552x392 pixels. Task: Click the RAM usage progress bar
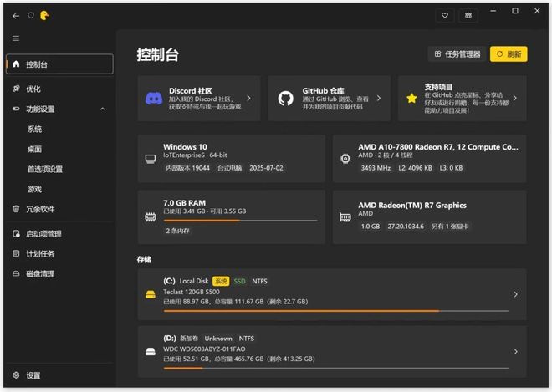point(240,221)
